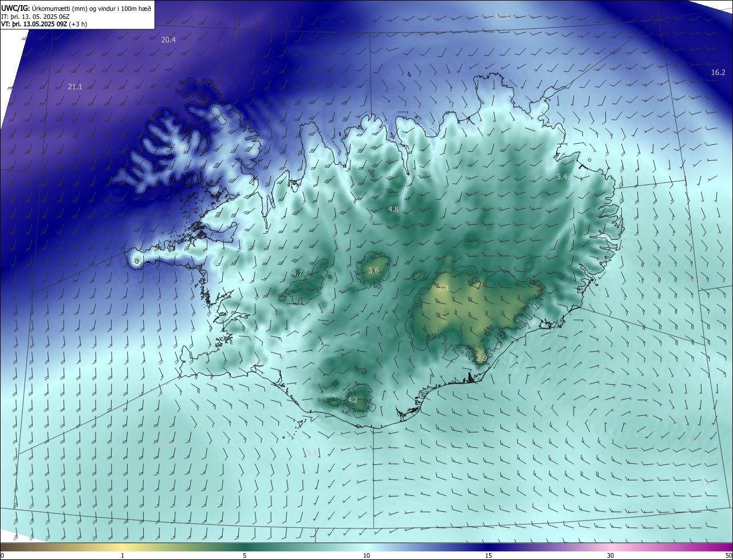The width and height of the screenshot is (733, 560).
Task: Click the color scale tick label 0
Action: 2,556
